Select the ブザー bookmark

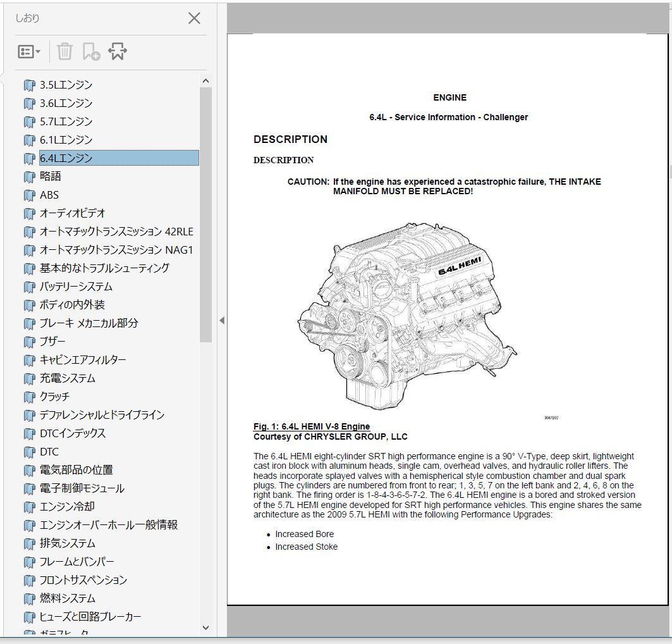52,341
